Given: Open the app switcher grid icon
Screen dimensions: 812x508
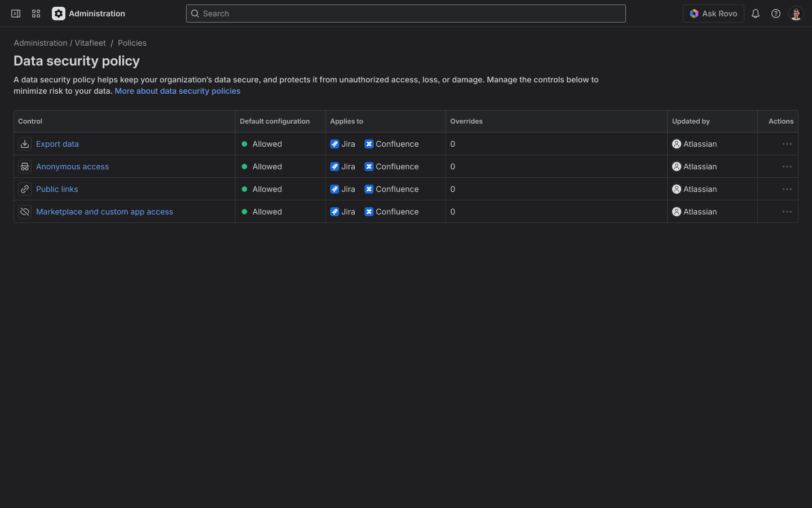Looking at the screenshot, I should click(36, 14).
